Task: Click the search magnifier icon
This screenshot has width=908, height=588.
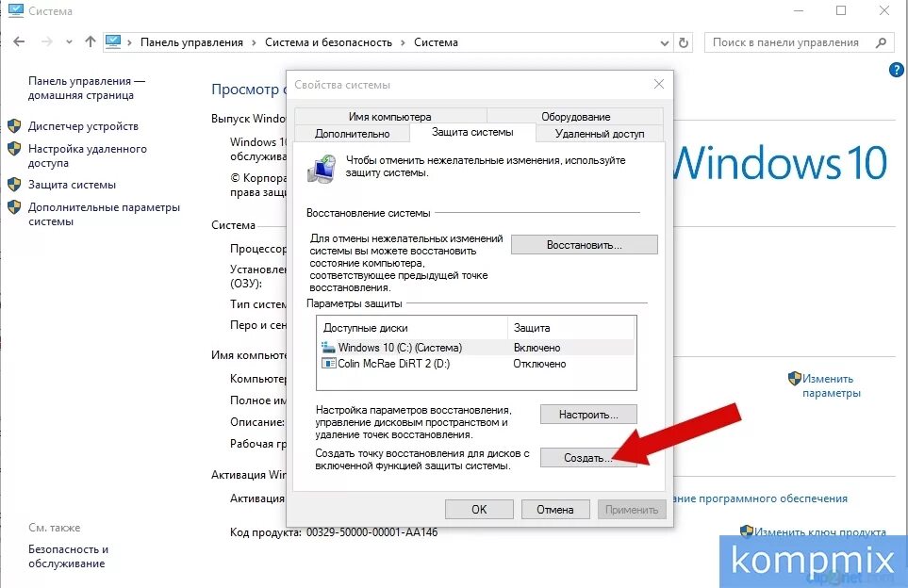Action: tap(881, 42)
